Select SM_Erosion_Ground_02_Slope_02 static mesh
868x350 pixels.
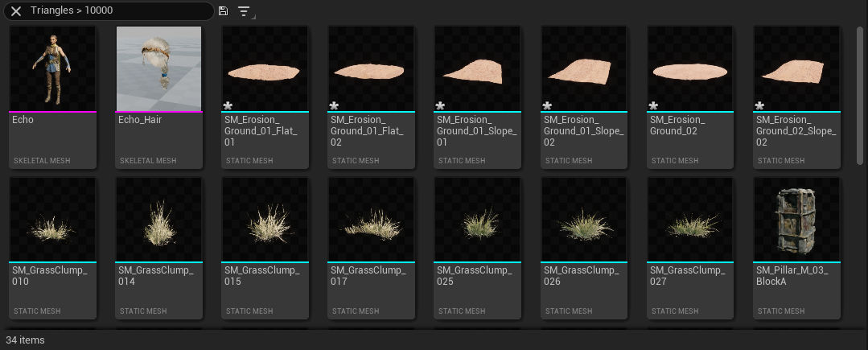(x=796, y=97)
